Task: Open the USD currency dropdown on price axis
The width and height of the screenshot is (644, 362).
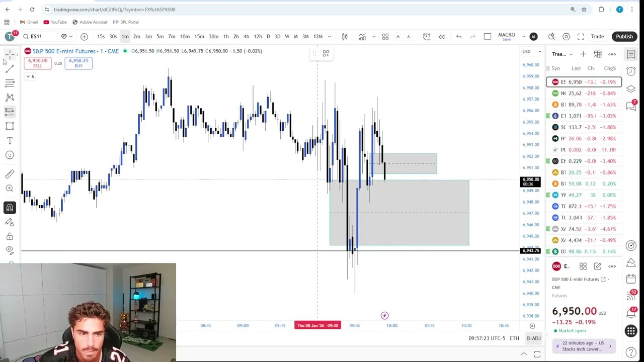Action: point(531,51)
